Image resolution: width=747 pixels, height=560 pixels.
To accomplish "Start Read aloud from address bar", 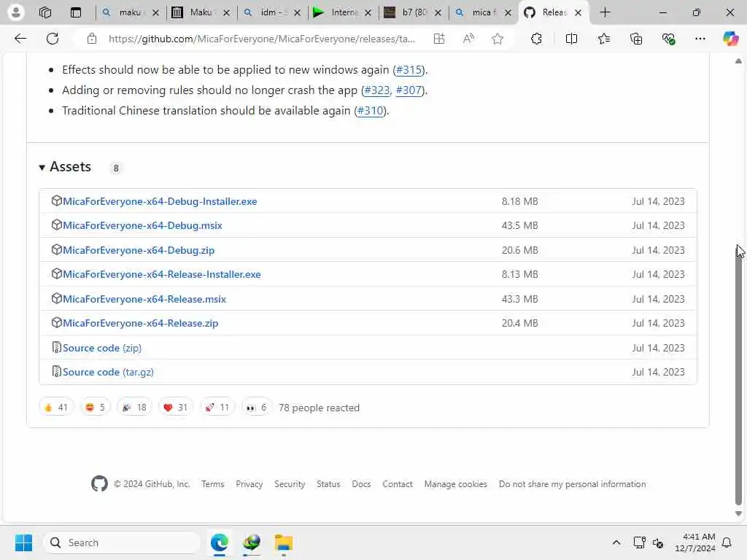I will (x=468, y=39).
